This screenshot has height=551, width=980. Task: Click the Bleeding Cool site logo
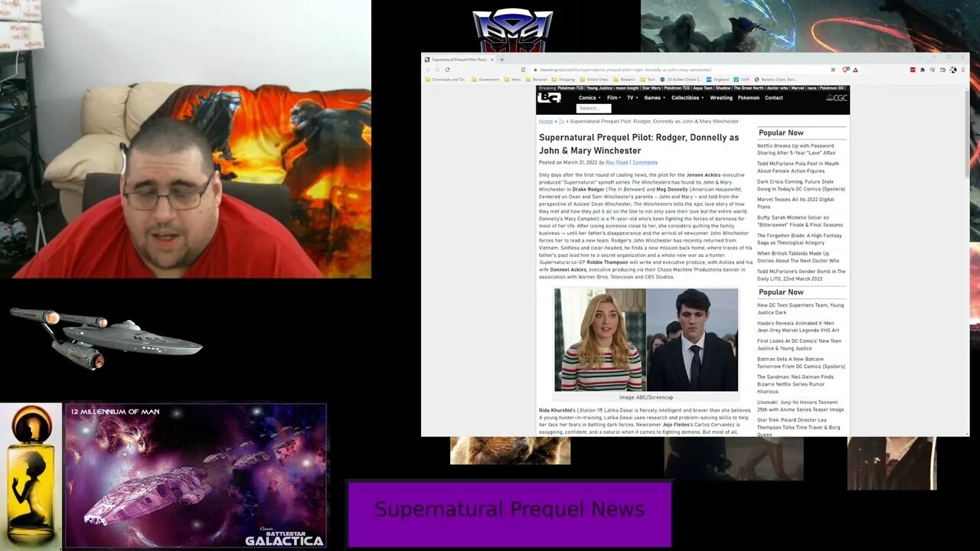(x=549, y=98)
